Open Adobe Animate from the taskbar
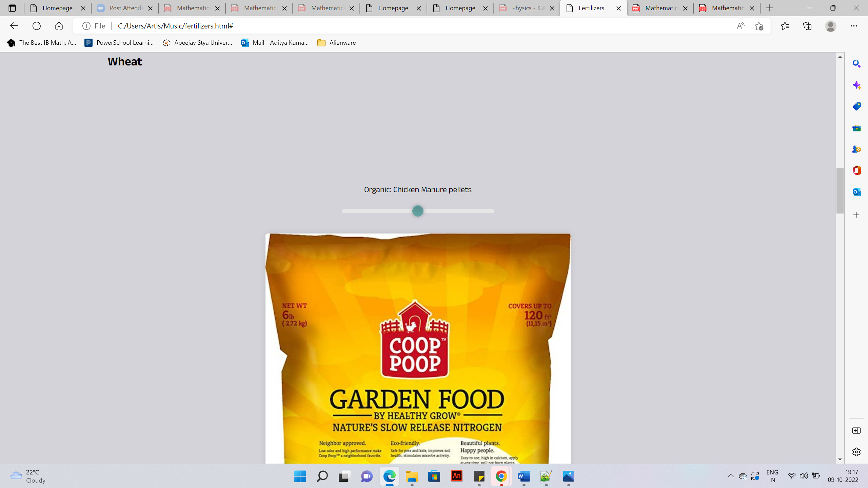This screenshot has height=488, width=868. click(x=456, y=476)
